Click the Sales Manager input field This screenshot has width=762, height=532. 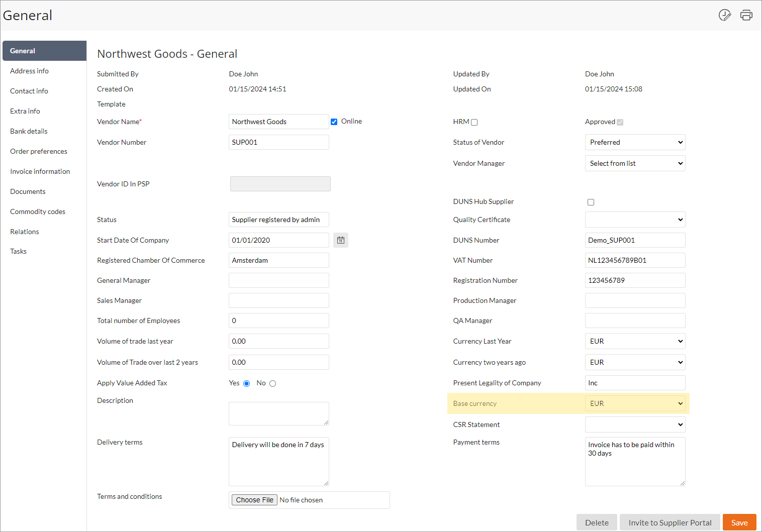point(279,300)
